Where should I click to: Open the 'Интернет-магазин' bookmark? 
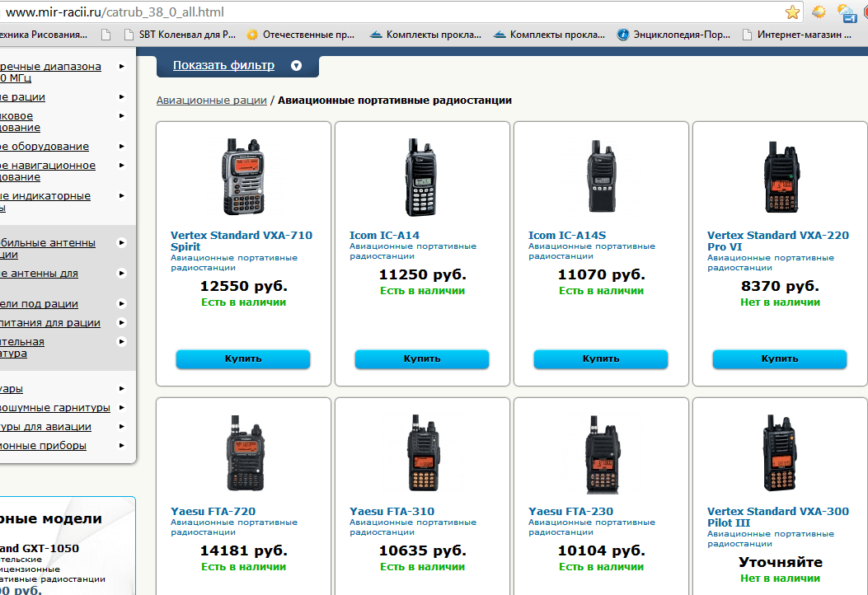point(804,35)
